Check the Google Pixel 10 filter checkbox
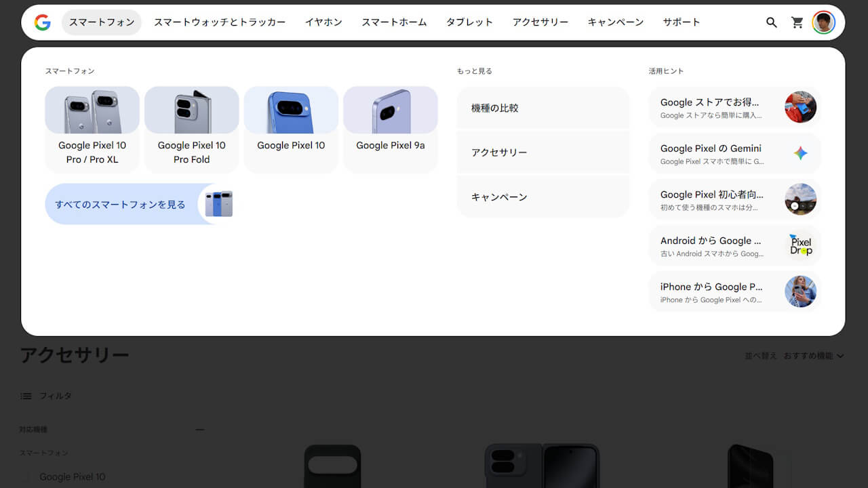Viewport: 868px width, 488px height. [x=27, y=477]
